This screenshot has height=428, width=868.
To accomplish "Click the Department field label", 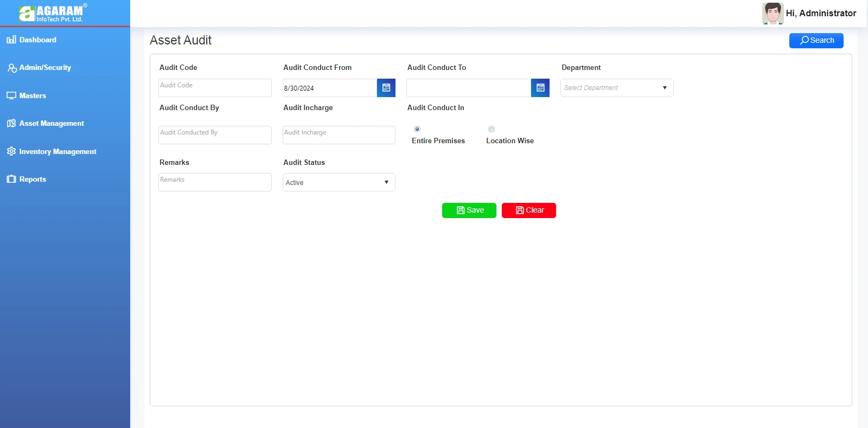I will click(x=581, y=67).
